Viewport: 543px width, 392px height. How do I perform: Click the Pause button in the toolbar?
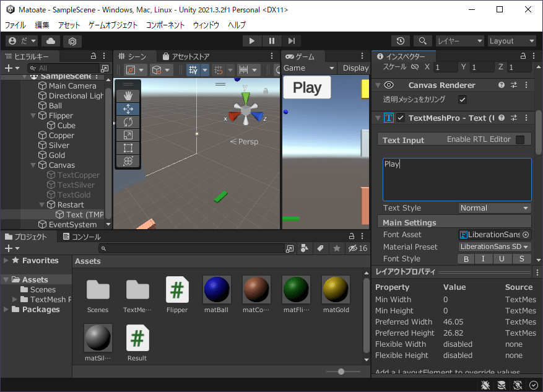[x=271, y=41]
